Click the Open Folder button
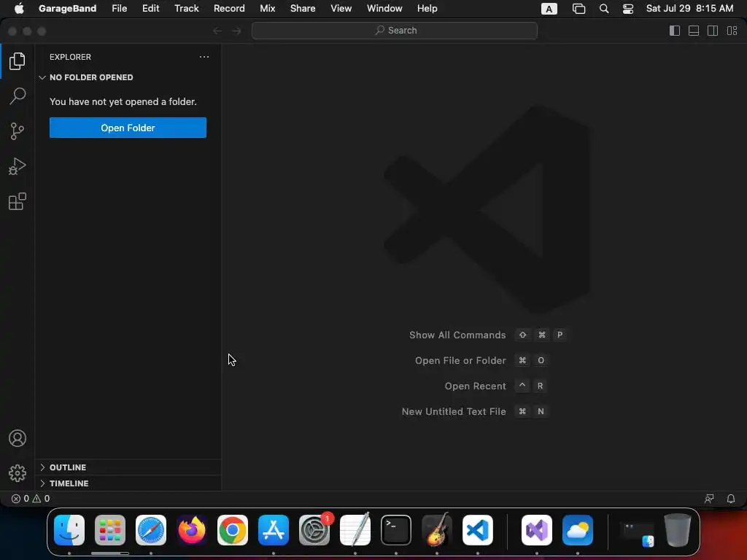This screenshot has width=747, height=560. tap(128, 128)
